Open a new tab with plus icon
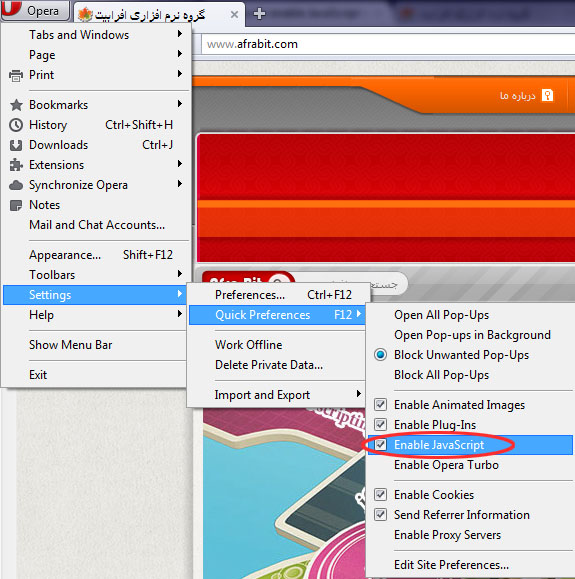575x579 pixels. 259,14
